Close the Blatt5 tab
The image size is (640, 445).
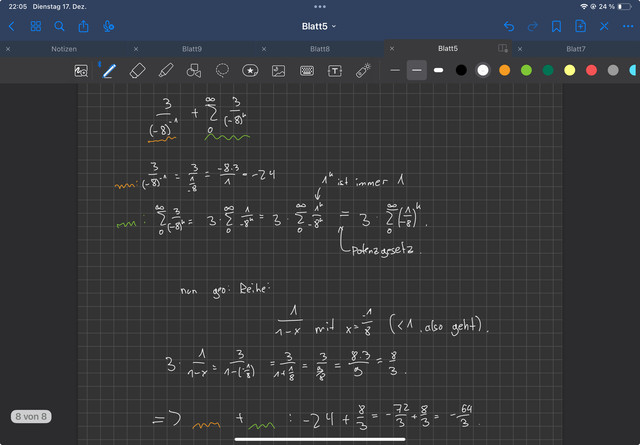392,49
